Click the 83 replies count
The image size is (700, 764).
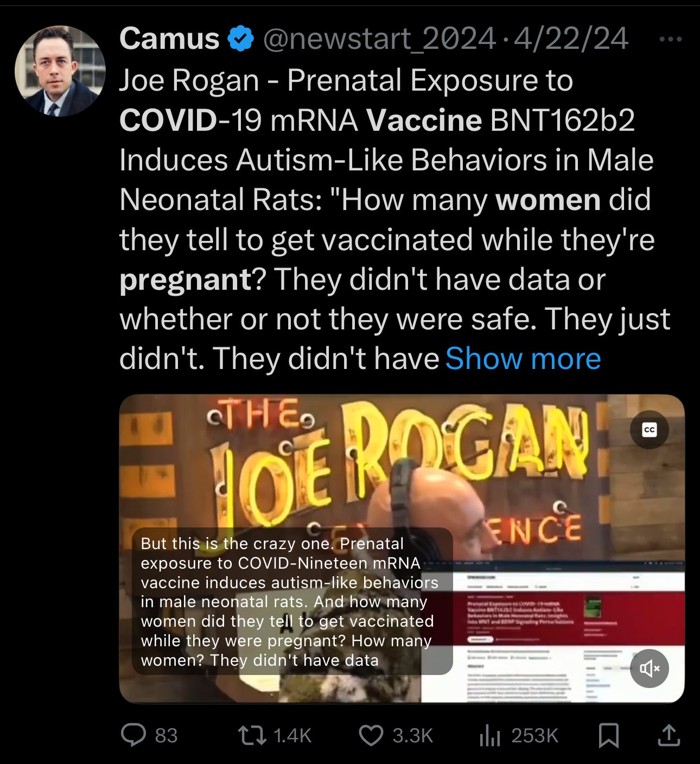(166, 736)
